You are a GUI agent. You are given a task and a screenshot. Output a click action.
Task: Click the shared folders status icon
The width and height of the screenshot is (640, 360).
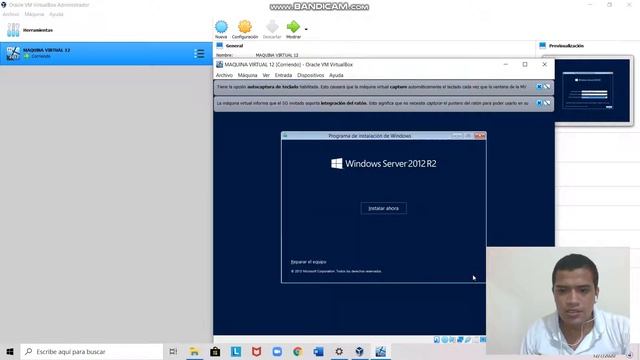tap(476, 340)
